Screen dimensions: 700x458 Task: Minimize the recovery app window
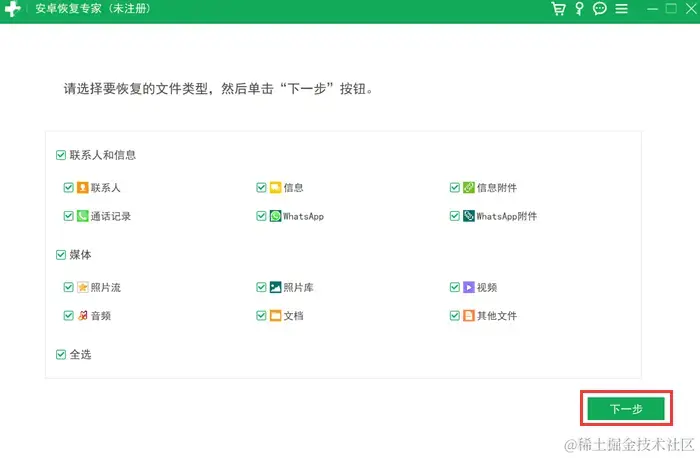click(652, 8)
